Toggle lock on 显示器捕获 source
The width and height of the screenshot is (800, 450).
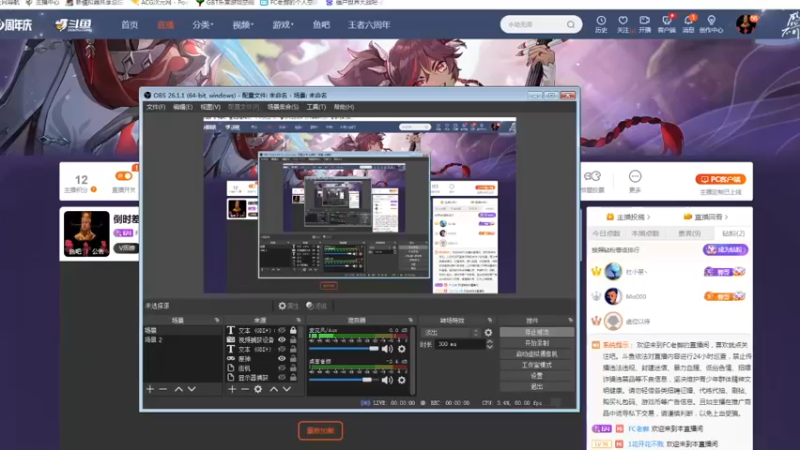(x=293, y=378)
